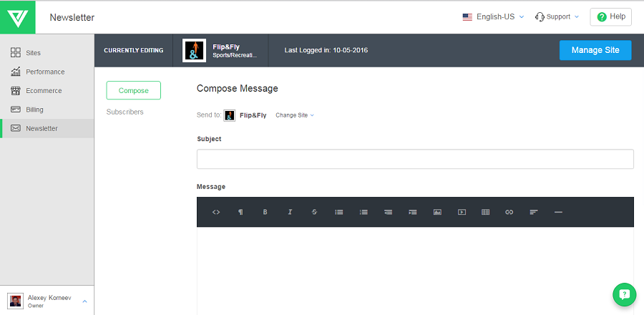Screen dimensions: 644x315
Task: Select the Compose tab button
Action: pos(134,90)
